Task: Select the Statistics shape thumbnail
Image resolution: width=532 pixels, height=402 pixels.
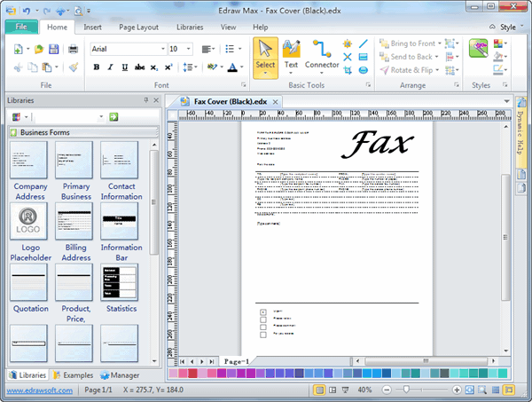Action: (119, 282)
